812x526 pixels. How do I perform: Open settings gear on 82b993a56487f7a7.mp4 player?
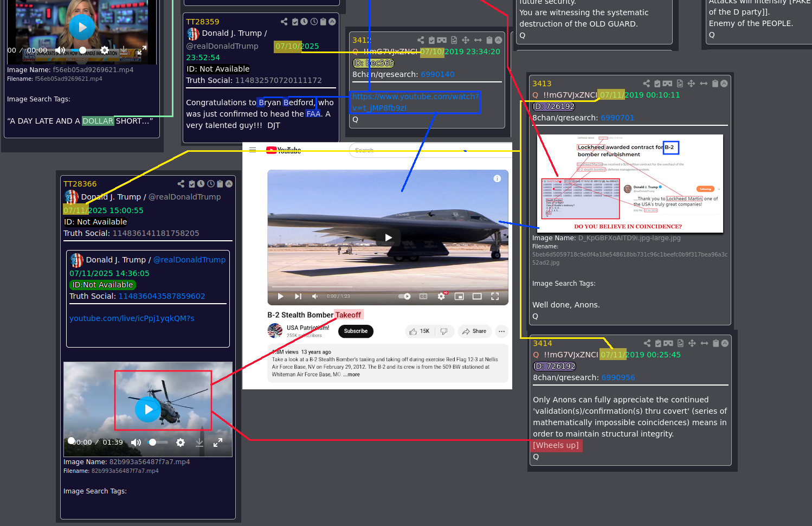(x=181, y=442)
